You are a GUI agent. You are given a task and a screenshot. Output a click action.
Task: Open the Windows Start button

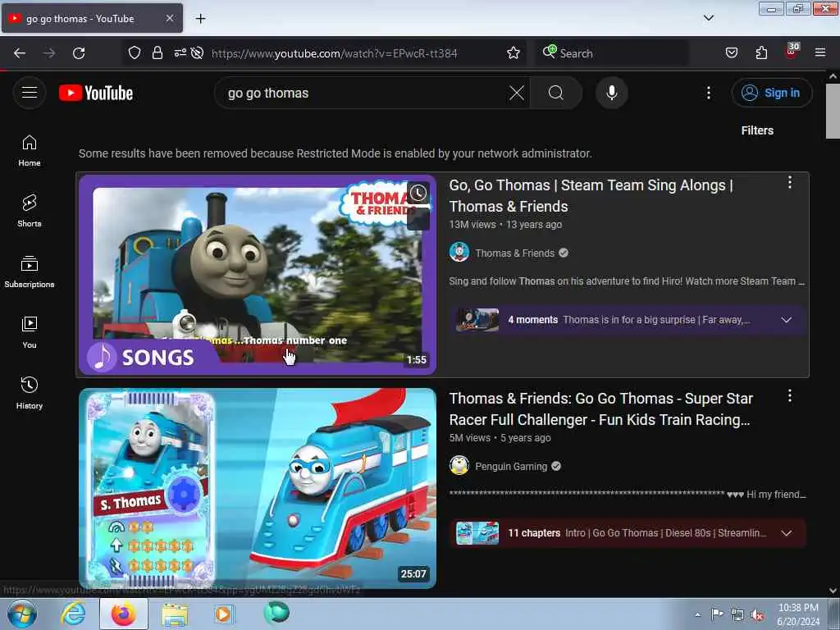[x=21, y=614]
